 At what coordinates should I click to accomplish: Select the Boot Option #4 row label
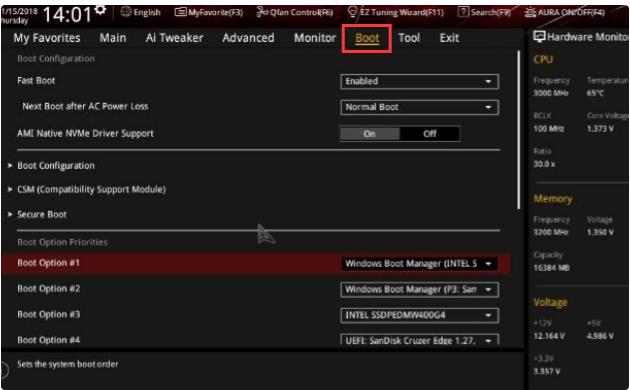click(x=48, y=340)
